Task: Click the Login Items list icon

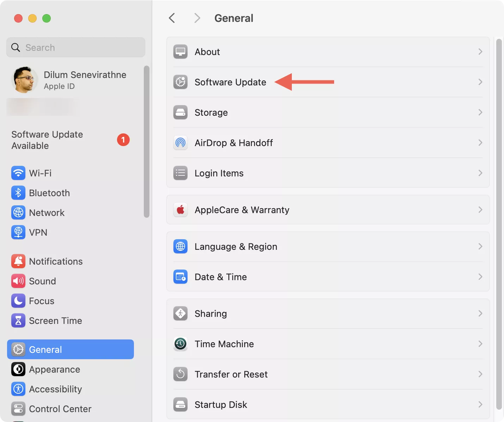Action: (180, 173)
